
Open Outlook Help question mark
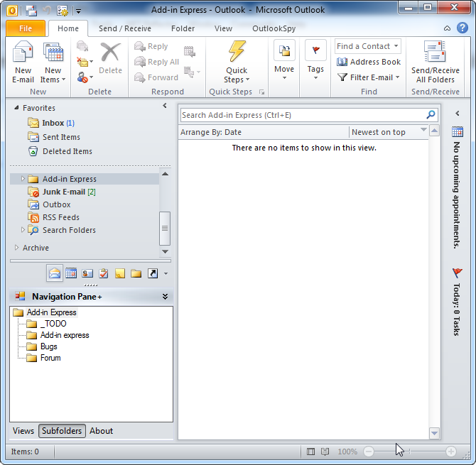(x=463, y=28)
